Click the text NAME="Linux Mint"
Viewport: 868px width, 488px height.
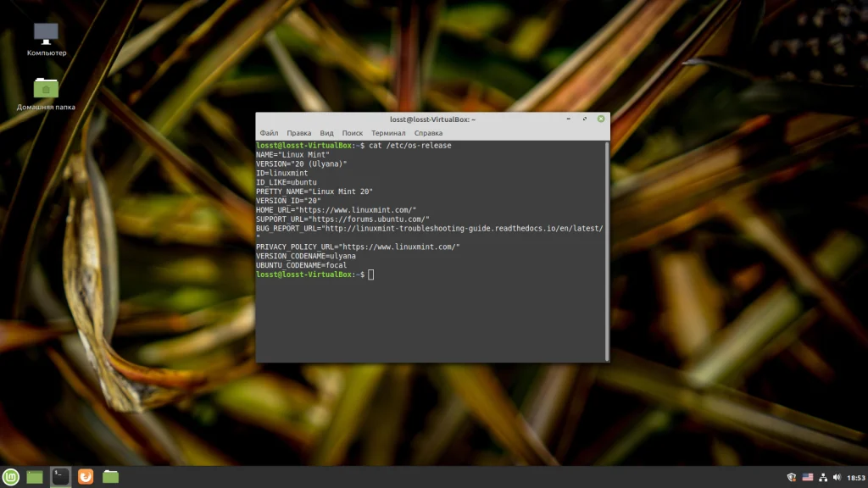pyautogui.click(x=292, y=154)
